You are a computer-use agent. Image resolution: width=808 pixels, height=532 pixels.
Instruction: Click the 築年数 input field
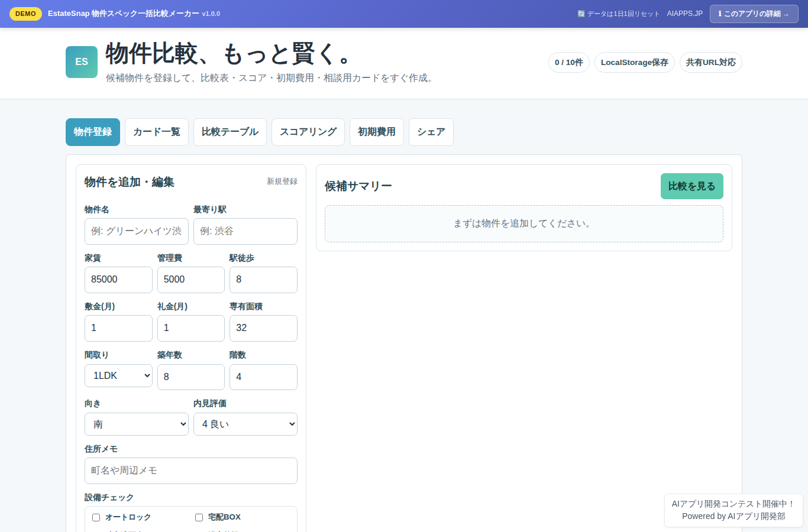pos(191,377)
